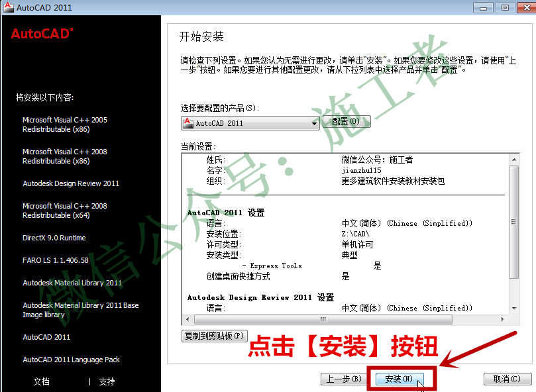This screenshot has width=536, height=392.
Task: Click the 安装位置 value Z:\CAD\
Action: tap(356, 234)
